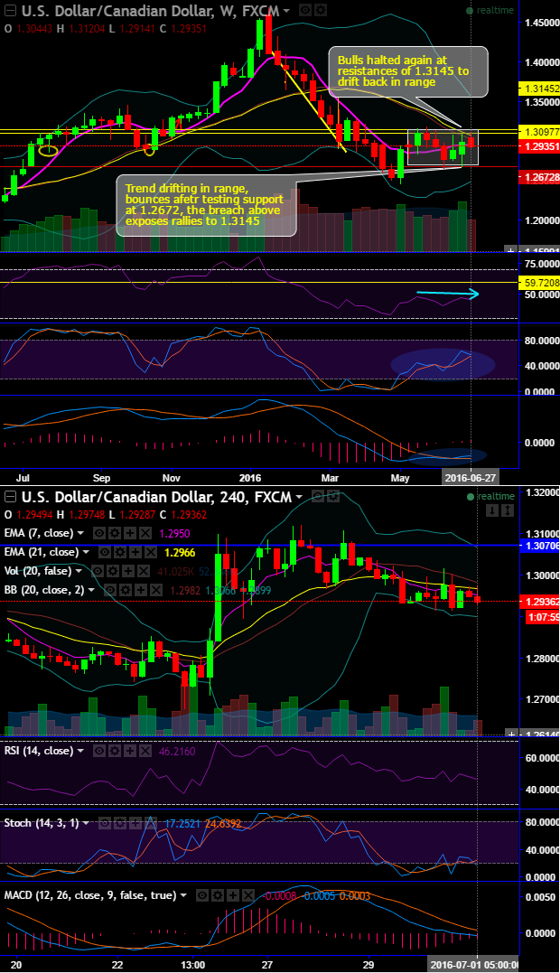Remove the Vol (20, false) indicator
Screen dimensions: 560x973
[144, 571]
